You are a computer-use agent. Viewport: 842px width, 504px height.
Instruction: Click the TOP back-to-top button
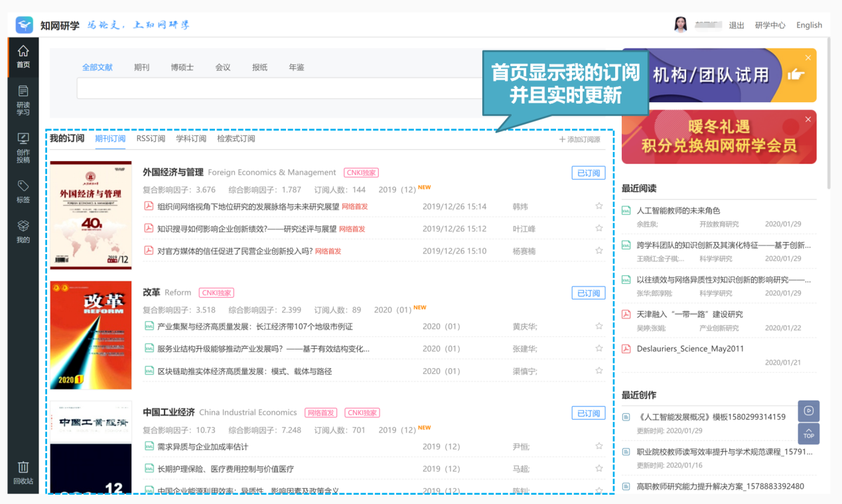click(809, 434)
